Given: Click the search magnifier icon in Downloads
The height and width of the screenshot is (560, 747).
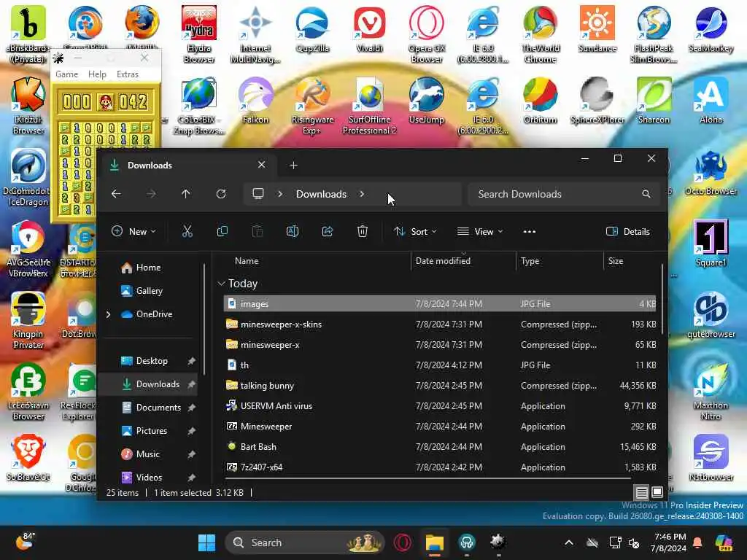Looking at the screenshot, I should tap(646, 194).
